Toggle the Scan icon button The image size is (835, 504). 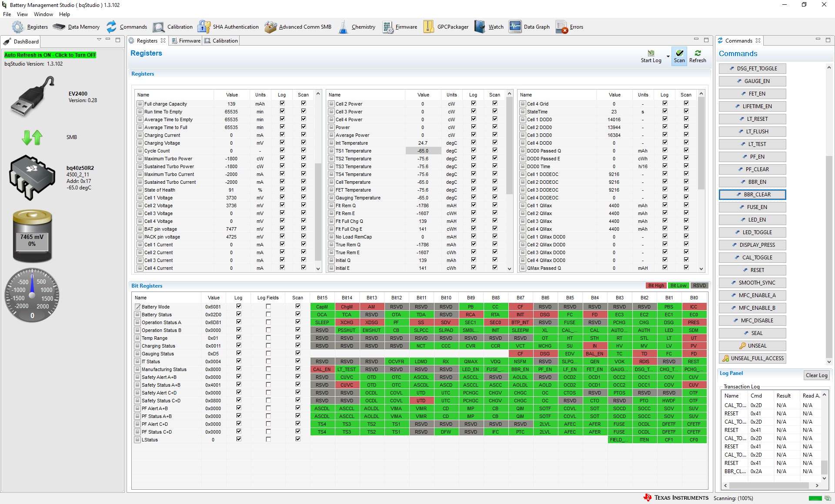(x=679, y=56)
